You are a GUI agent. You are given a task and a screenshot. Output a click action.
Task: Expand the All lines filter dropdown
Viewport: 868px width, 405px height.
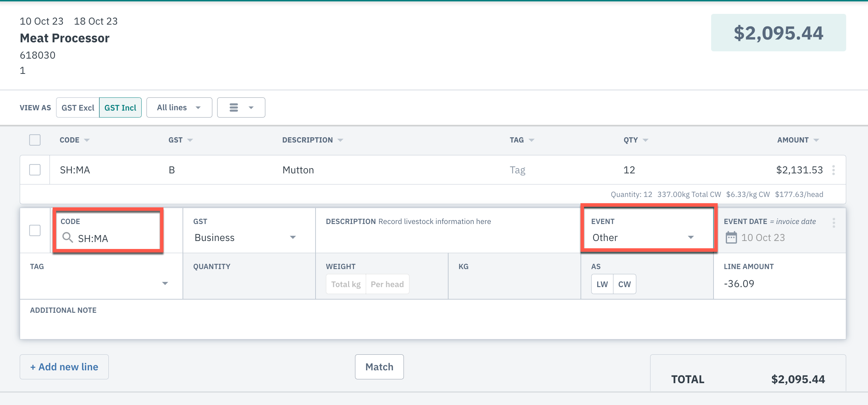pos(179,108)
